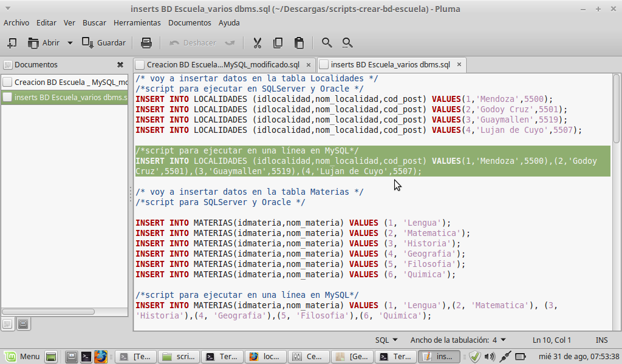Click the Find magnifier icon
The image size is (622, 364).
[x=327, y=42]
